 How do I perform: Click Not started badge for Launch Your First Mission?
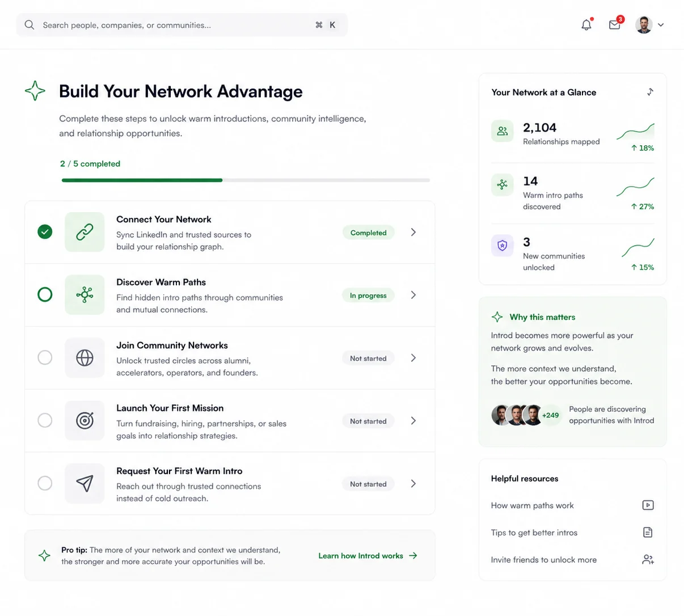pos(368,421)
